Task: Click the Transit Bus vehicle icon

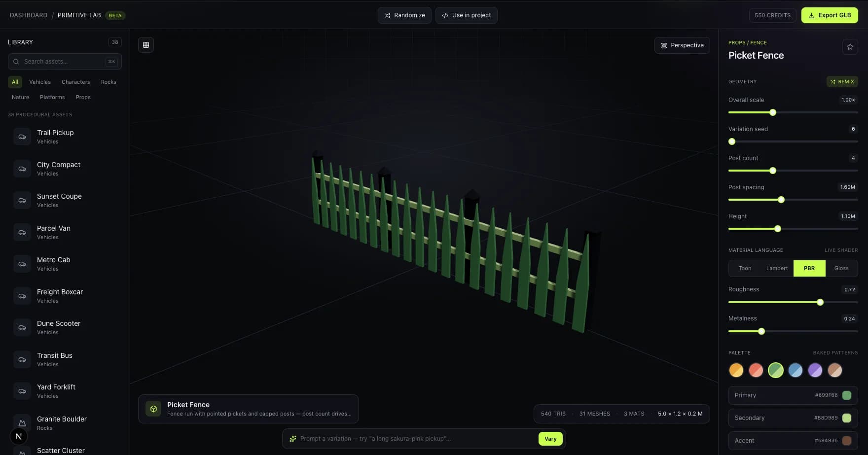Action: [x=22, y=359]
